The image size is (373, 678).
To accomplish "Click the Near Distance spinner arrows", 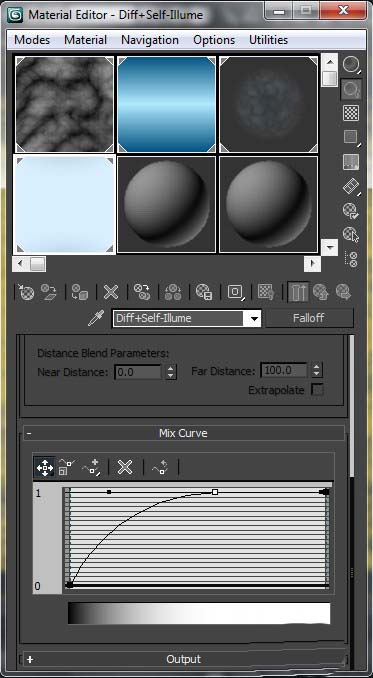I will coord(171,372).
